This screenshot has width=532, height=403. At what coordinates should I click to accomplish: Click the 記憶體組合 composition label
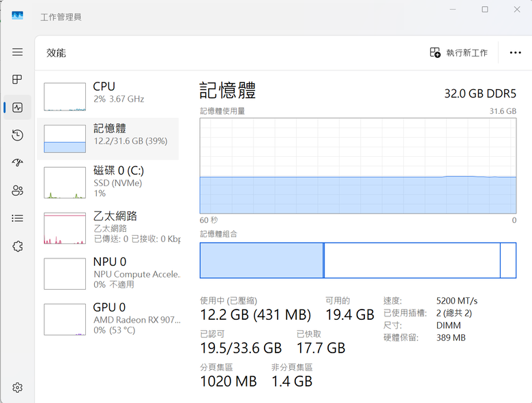pyautogui.click(x=218, y=234)
